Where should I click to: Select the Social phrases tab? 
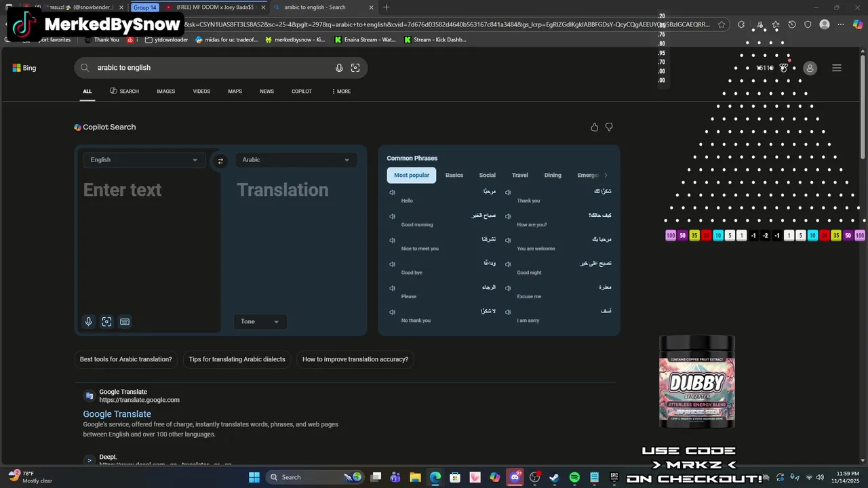coord(487,175)
